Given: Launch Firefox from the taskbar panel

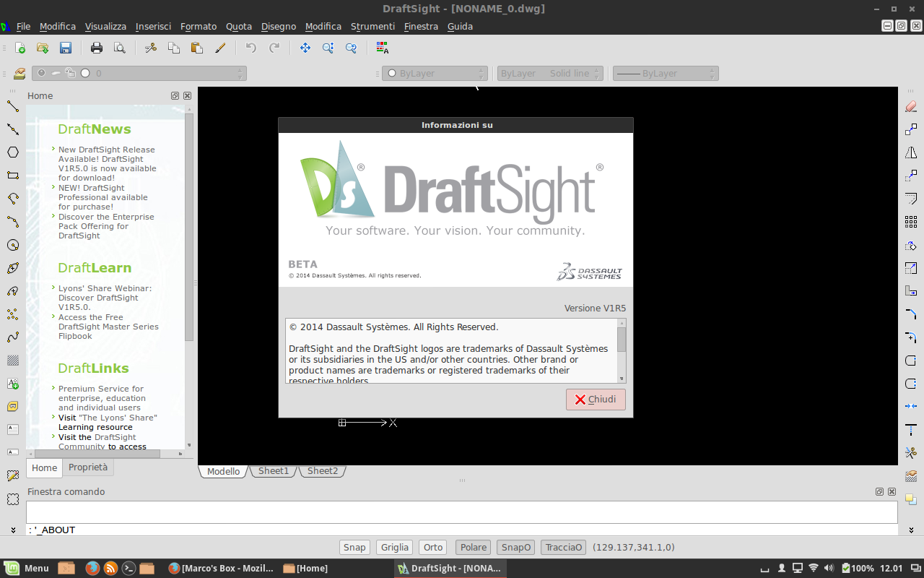Looking at the screenshot, I should (x=92, y=568).
